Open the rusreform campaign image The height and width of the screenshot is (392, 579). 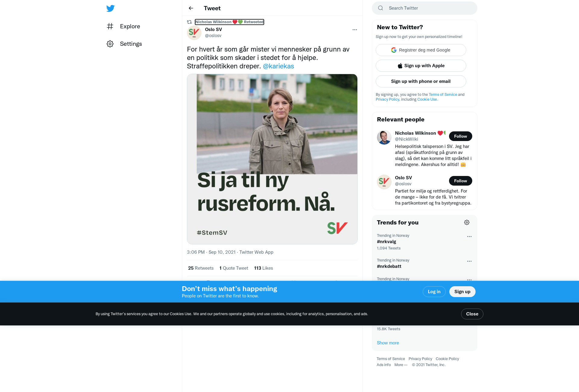pos(272,159)
